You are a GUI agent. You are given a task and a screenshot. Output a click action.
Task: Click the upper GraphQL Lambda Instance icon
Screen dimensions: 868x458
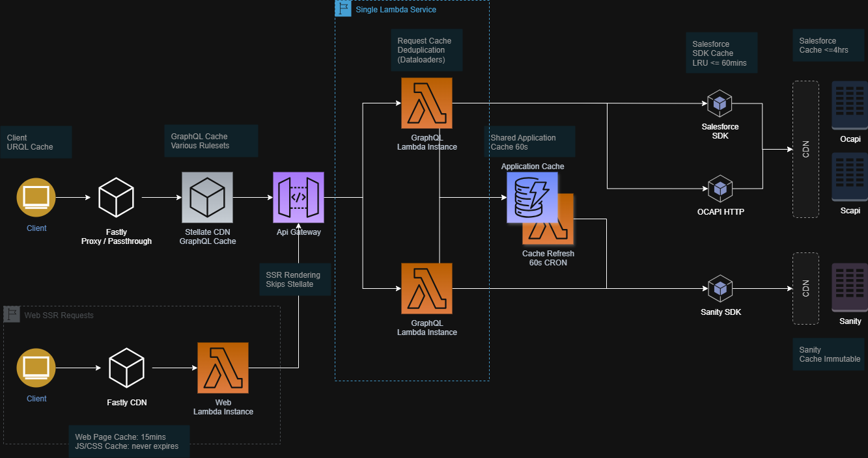[x=427, y=103]
